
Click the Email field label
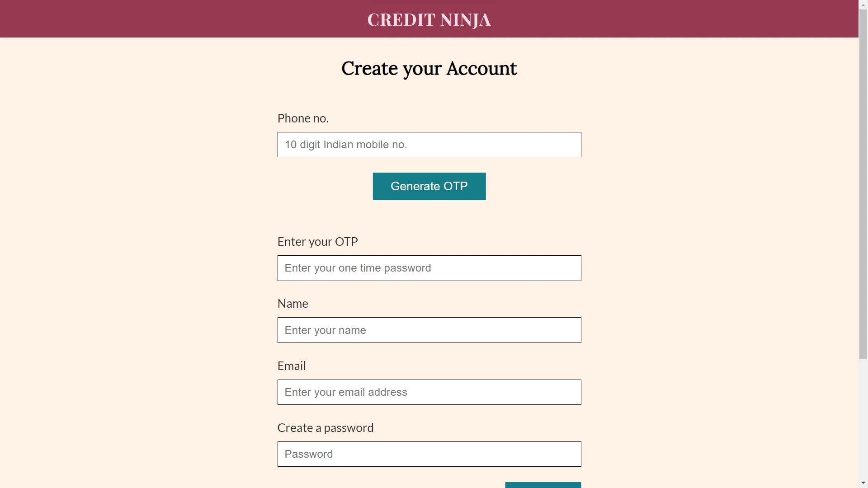click(292, 366)
